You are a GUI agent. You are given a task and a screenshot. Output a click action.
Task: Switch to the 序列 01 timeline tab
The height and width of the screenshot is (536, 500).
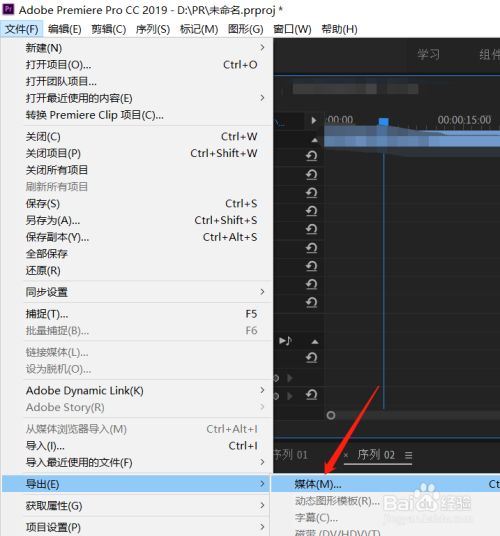coord(291,455)
